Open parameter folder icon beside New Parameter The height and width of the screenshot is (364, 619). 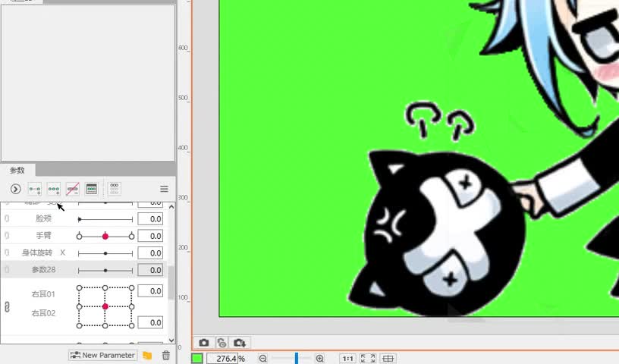(x=147, y=355)
